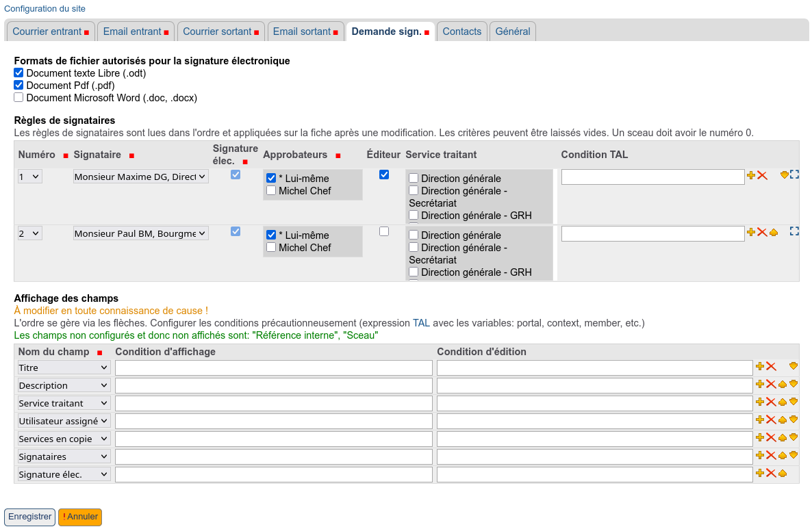Screen dimensions: 812x529
Task: Click the Configuration du site link
Action: click(45, 9)
